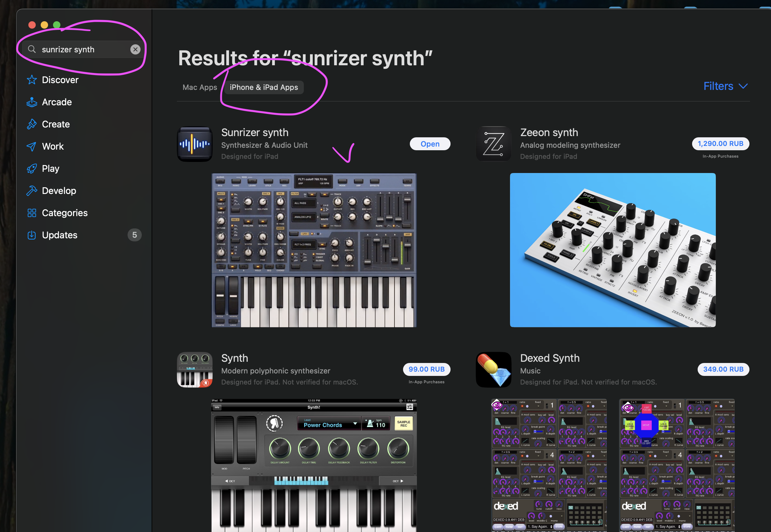Clear the search field with the X button

(x=136, y=49)
